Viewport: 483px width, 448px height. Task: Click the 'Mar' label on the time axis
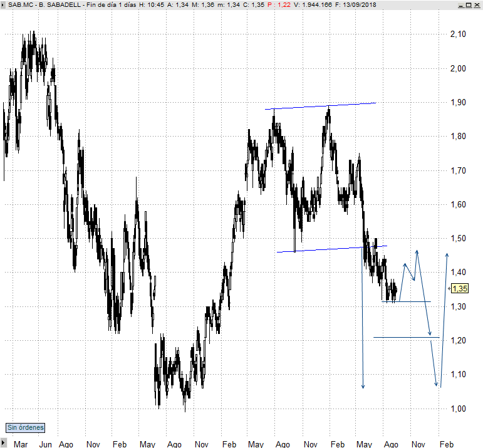(x=21, y=444)
